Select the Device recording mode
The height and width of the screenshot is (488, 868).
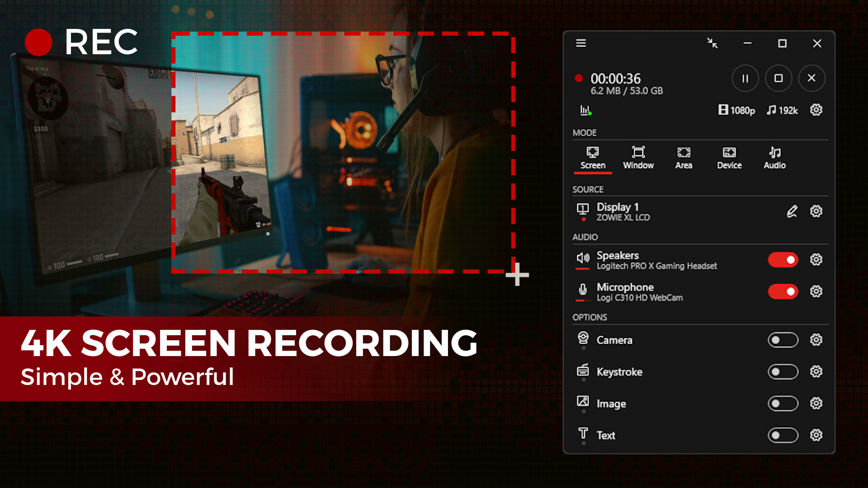tap(729, 157)
